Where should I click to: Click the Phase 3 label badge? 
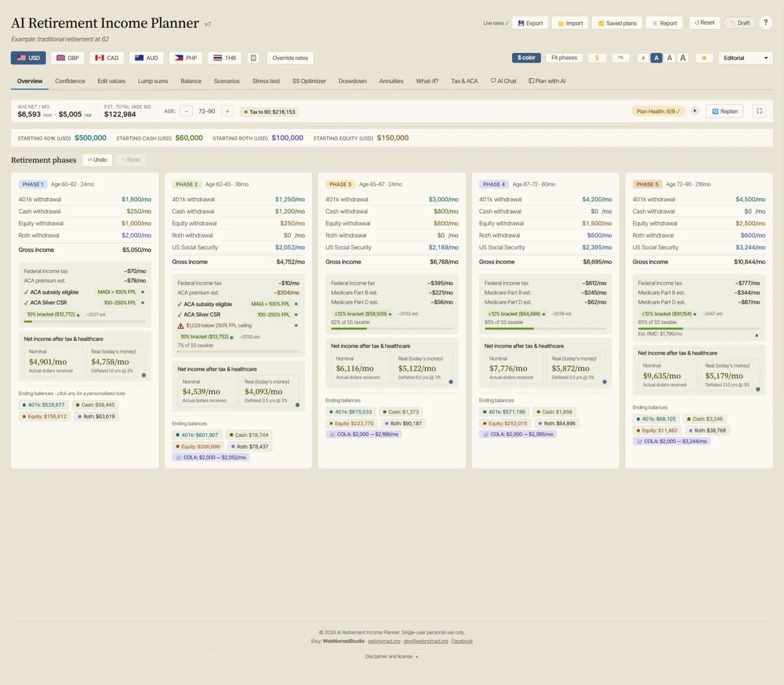pyautogui.click(x=340, y=184)
